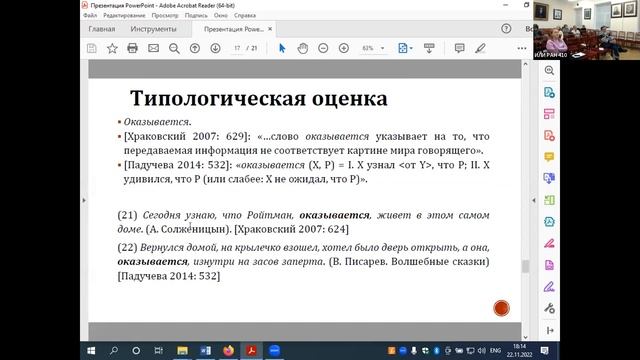The height and width of the screenshot is (360, 640).
Task: Click the vertical scrollbar thumb
Action: (x=525, y=267)
